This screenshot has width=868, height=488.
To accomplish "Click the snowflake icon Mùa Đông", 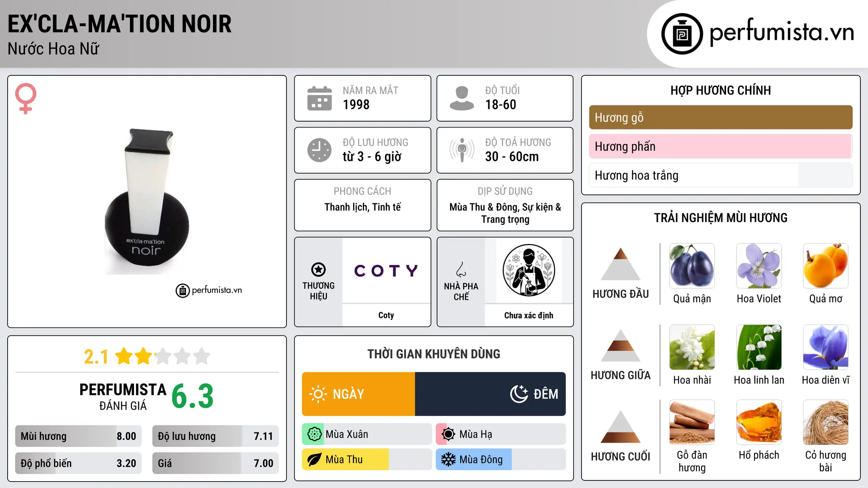I will 448,460.
